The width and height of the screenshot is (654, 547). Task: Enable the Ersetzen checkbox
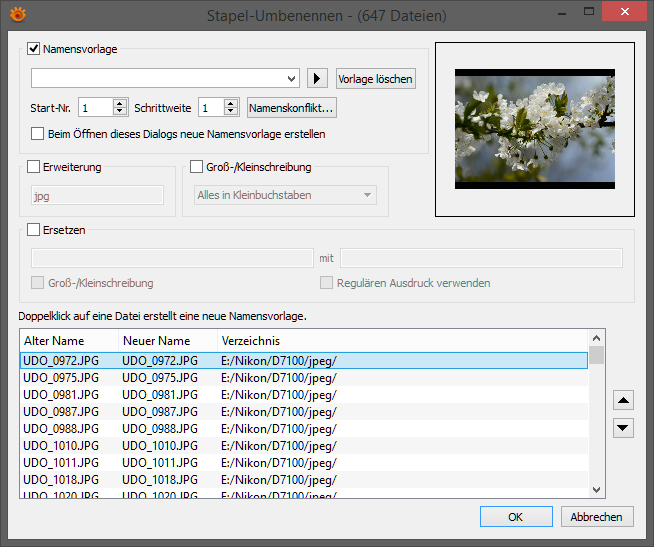33,229
